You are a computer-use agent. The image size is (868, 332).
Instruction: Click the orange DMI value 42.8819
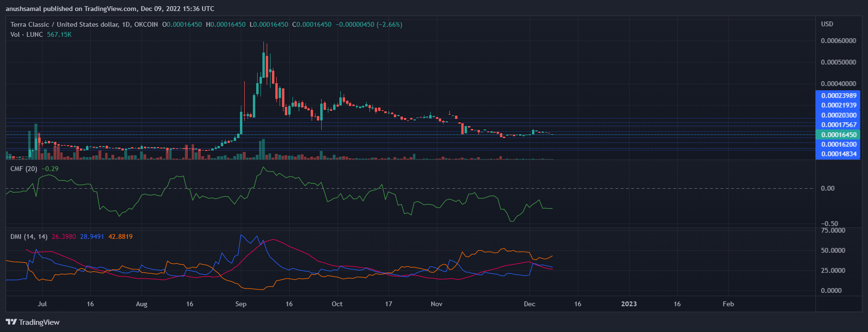click(120, 236)
